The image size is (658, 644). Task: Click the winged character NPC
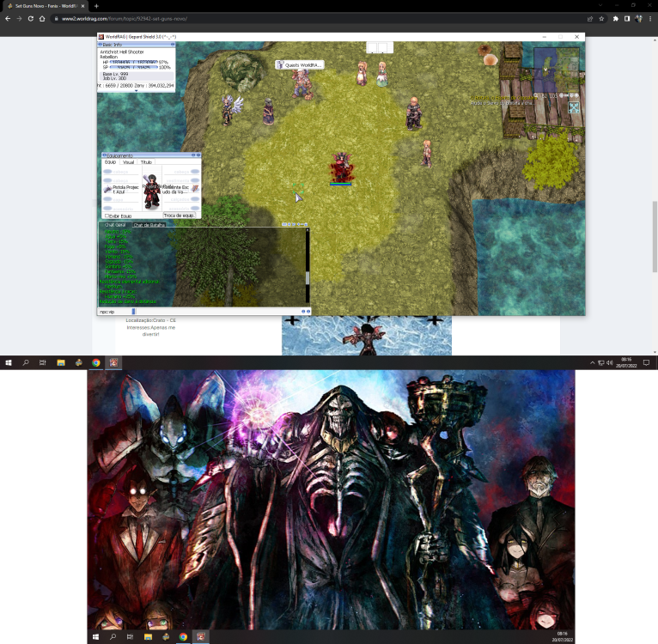231,110
